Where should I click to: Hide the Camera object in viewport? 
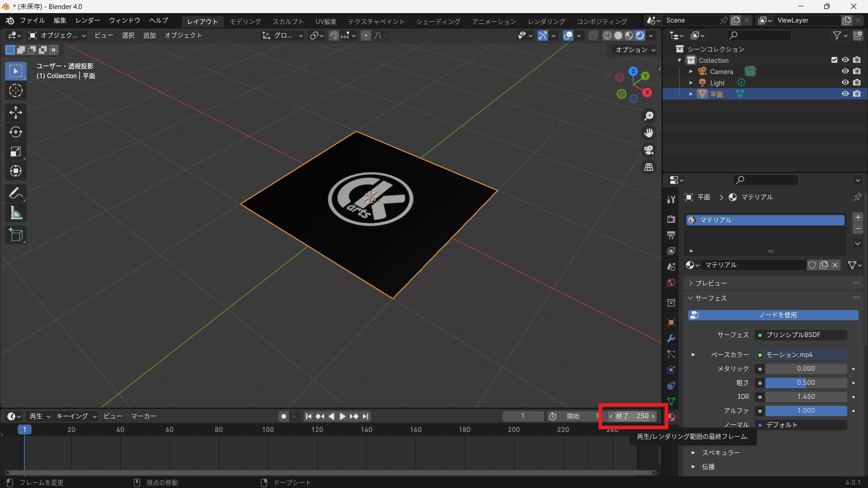[x=845, y=71]
